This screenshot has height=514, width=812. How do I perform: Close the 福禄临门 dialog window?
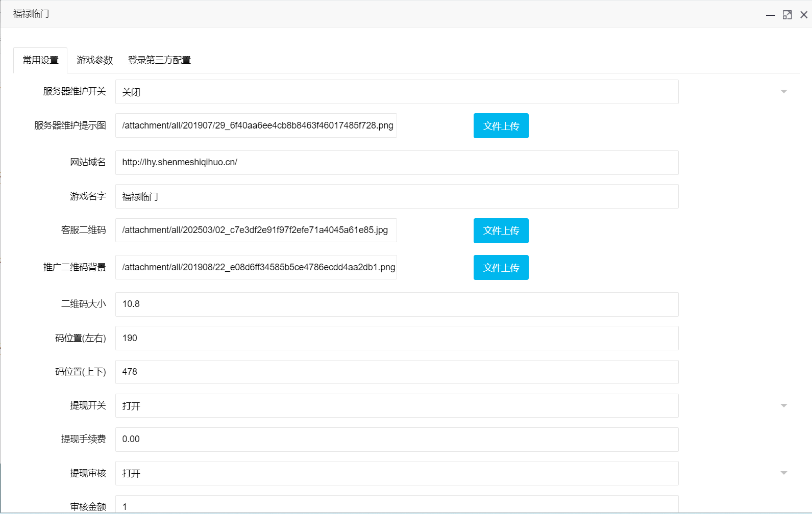click(804, 15)
